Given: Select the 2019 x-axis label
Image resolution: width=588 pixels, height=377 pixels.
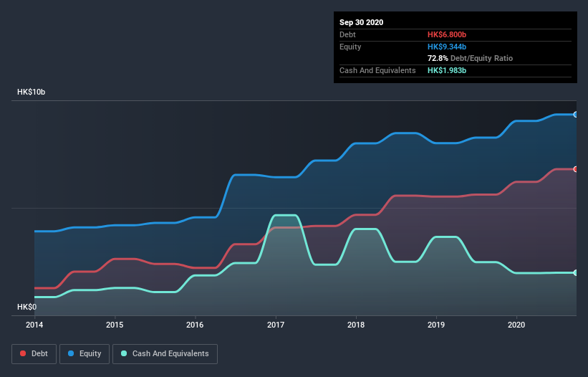Looking at the screenshot, I should [436, 325].
